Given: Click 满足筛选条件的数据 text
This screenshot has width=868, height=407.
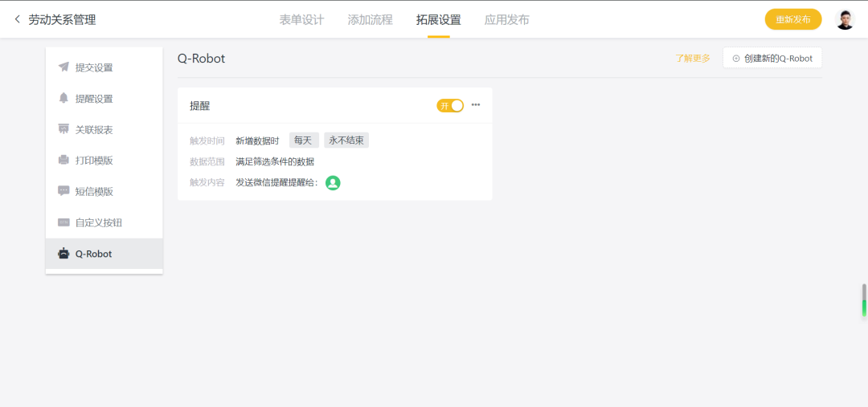Looking at the screenshot, I should coord(275,161).
